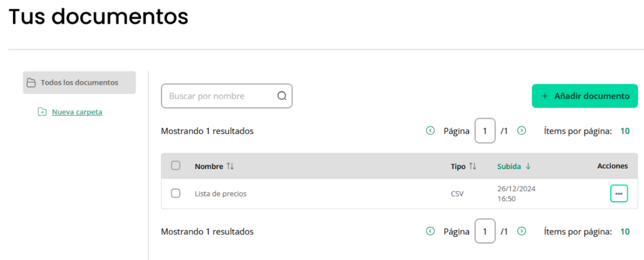Screen dimensions: 644x260
Task: Toggle the Subida sort arrow
Action: click(x=528, y=166)
